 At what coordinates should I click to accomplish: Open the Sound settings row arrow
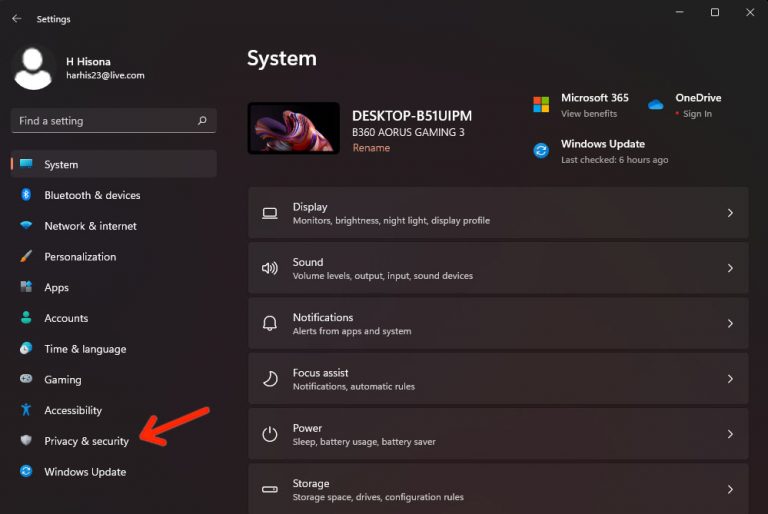click(x=730, y=268)
